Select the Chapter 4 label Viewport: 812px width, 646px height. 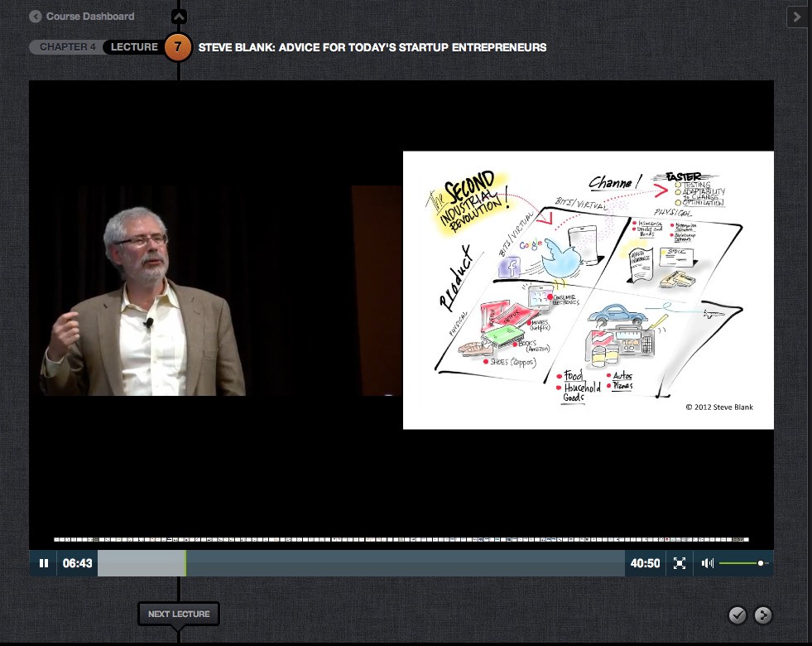[x=68, y=47]
